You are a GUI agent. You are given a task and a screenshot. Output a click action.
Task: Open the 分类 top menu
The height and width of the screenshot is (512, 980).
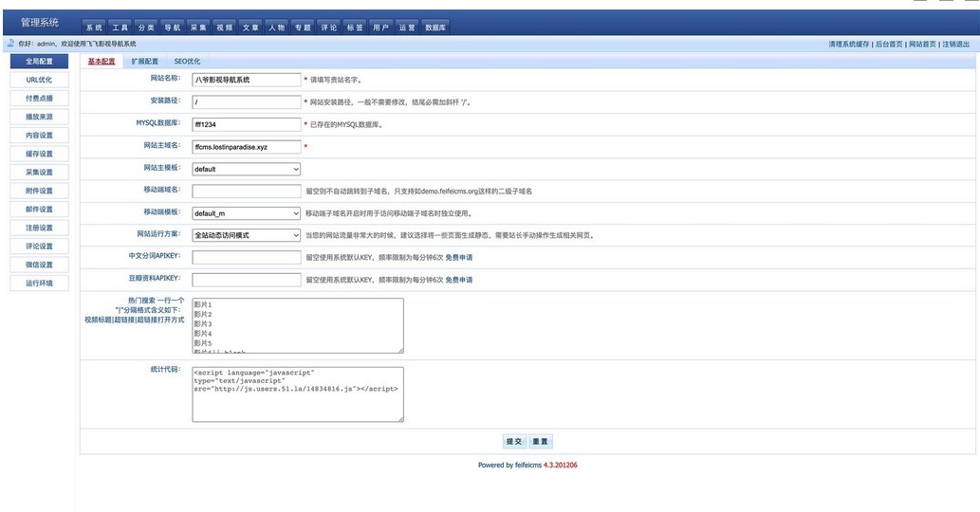[x=146, y=27]
